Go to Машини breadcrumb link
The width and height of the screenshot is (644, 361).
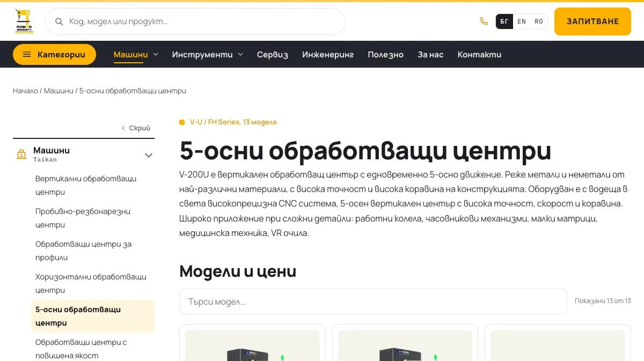(x=58, y=91)
